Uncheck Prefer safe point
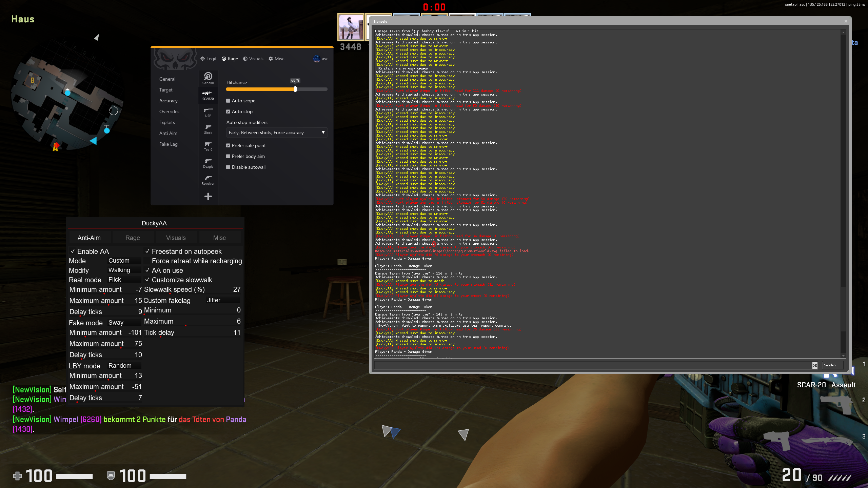This screenshot has height=488, width=868. (228, 145)
